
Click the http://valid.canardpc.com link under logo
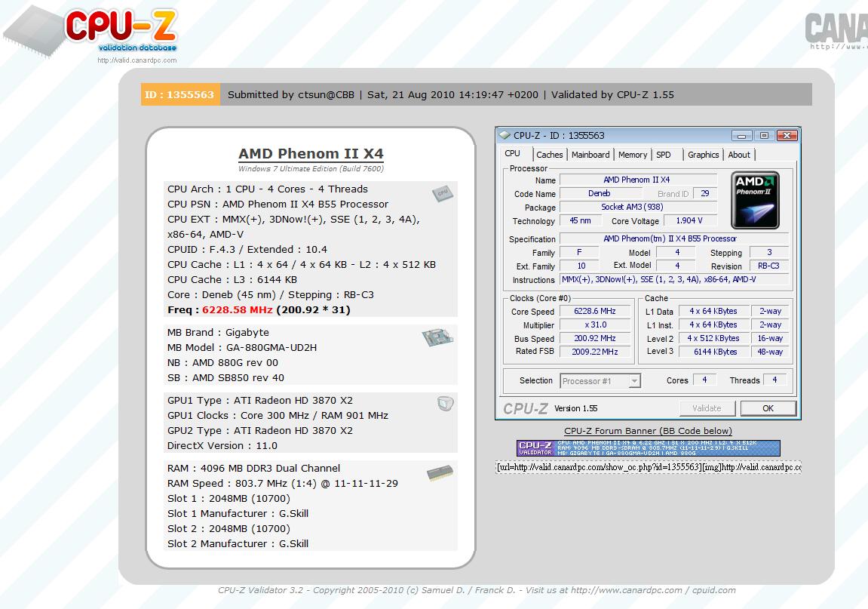tap(136, 60)
